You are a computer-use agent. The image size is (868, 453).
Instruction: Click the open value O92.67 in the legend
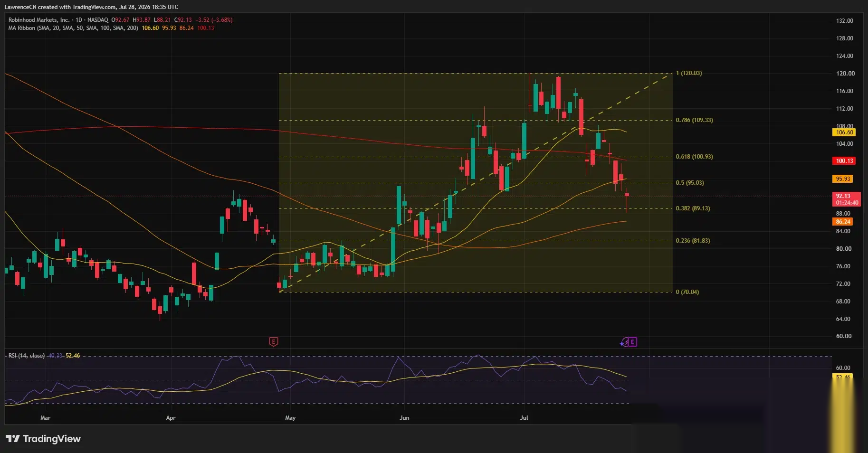120,20
